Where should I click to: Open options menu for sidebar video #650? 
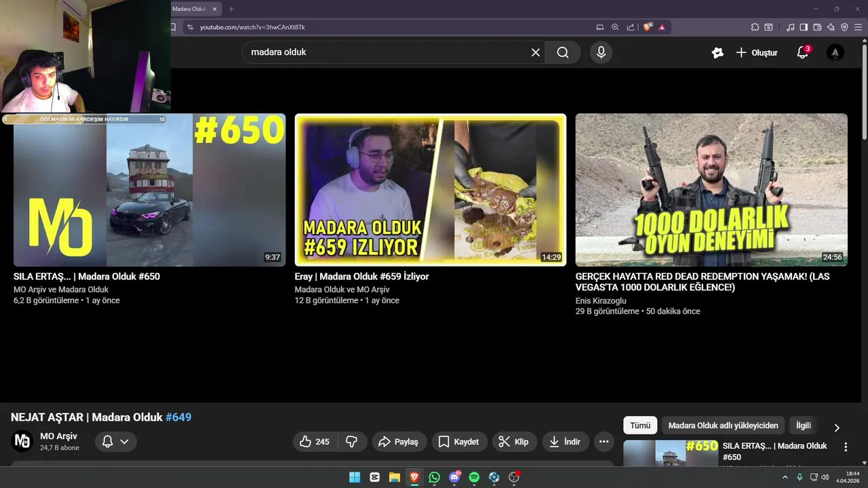(x=846, y=447)
